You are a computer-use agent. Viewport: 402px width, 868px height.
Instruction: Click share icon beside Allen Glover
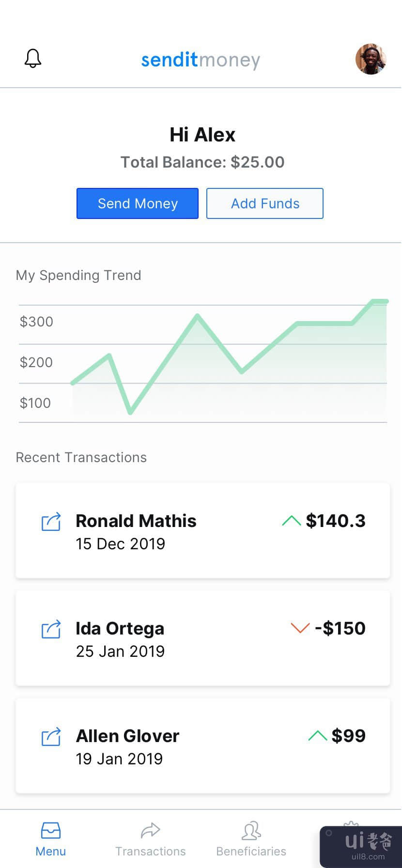tap(51, 737)
